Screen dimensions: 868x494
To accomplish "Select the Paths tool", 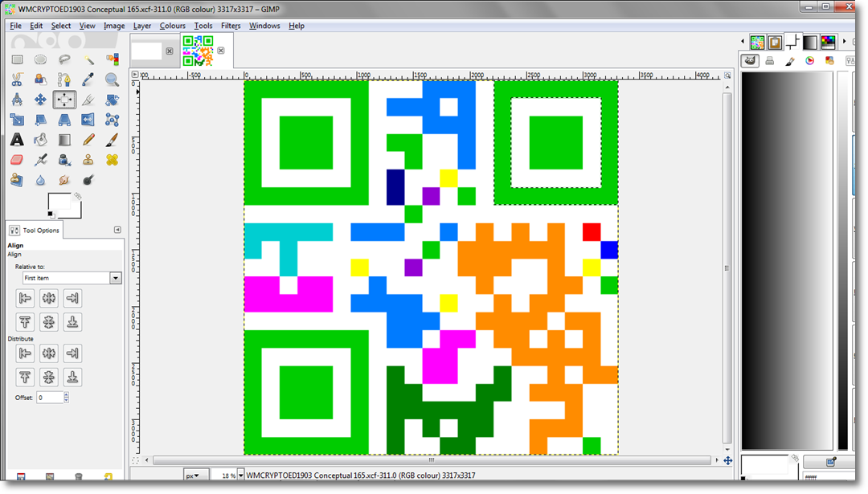I will 64,80.
